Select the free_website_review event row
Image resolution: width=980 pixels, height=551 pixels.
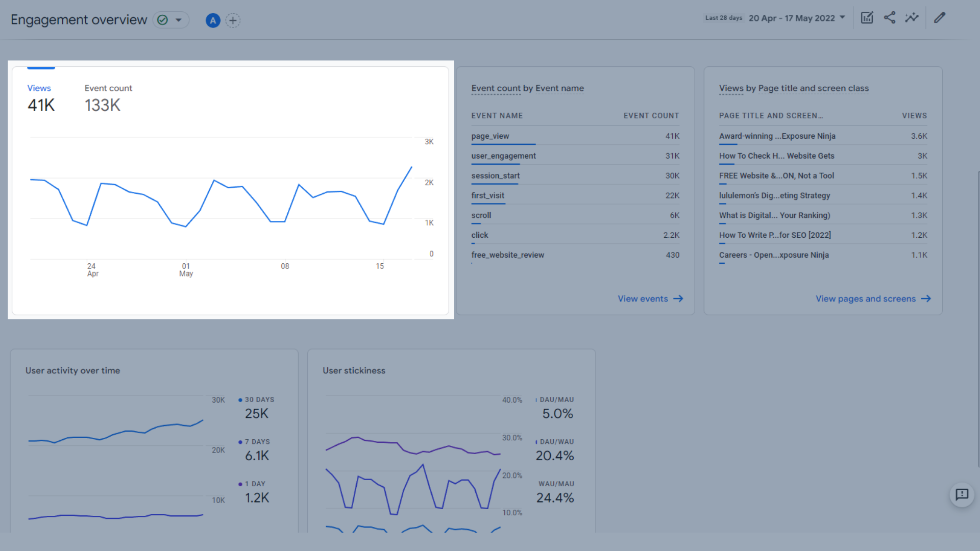(x=575, y=254)
